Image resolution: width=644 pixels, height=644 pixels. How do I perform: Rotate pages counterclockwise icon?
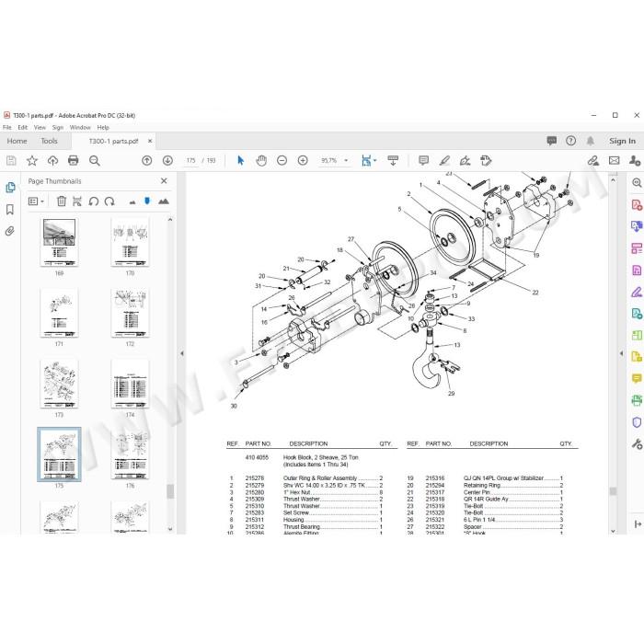(94, 201)
